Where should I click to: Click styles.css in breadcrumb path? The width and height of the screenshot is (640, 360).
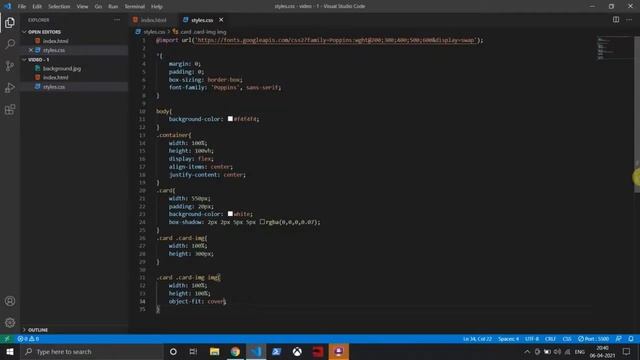point(154,31)
